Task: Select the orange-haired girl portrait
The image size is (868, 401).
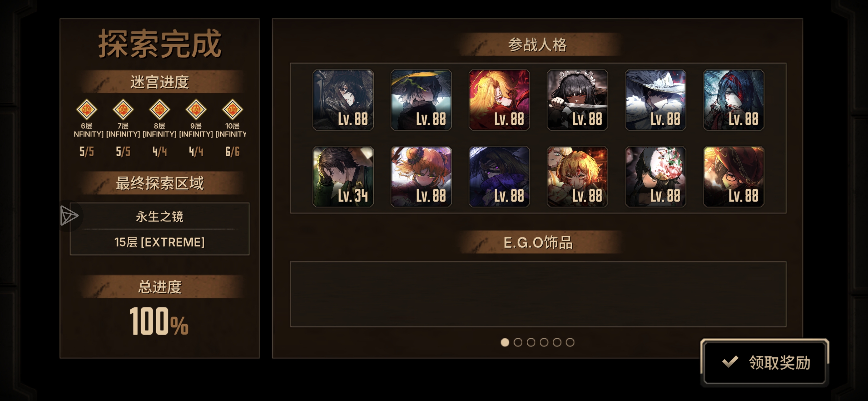Action: (421, 176)
